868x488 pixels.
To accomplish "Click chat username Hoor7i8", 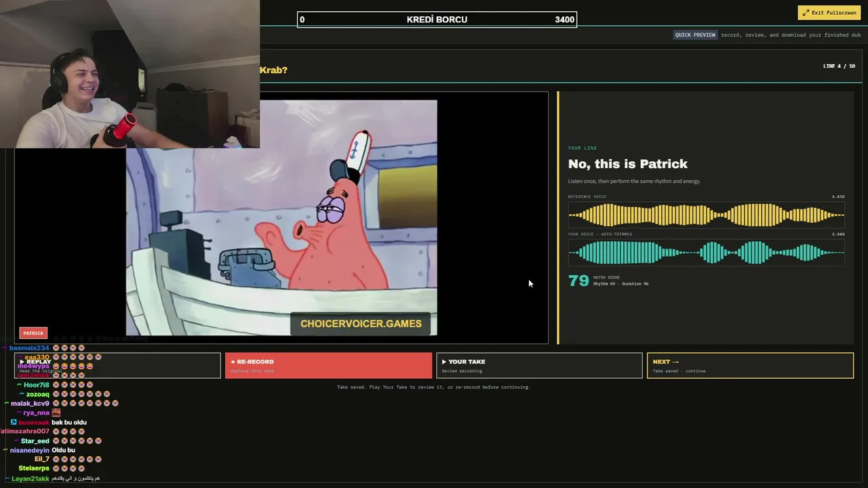I will coord(37,385).
